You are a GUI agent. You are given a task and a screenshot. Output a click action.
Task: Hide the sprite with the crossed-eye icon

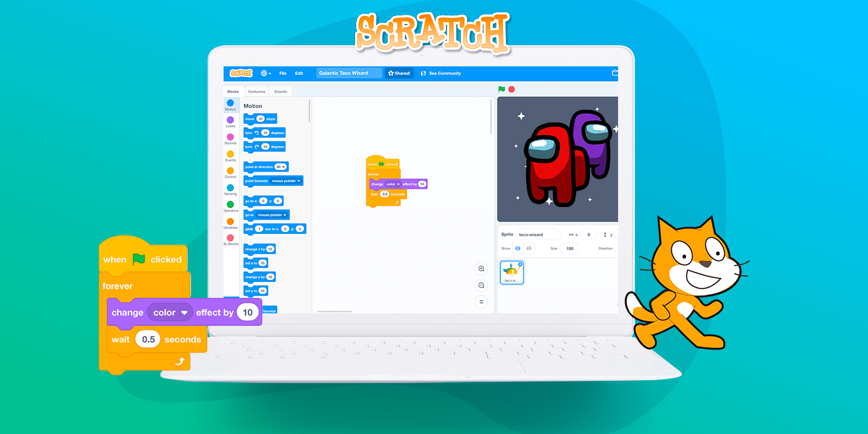point(529,249)
